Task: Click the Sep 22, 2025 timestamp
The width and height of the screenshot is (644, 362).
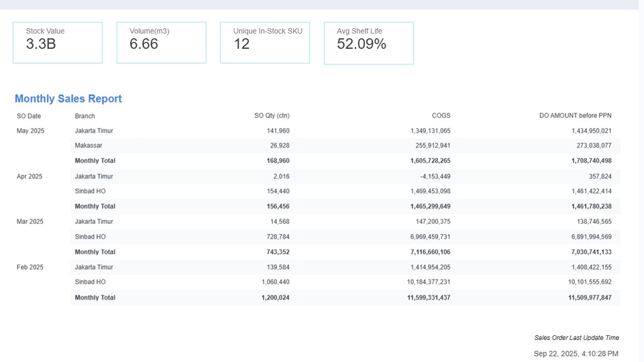Action: click(576, 353)
